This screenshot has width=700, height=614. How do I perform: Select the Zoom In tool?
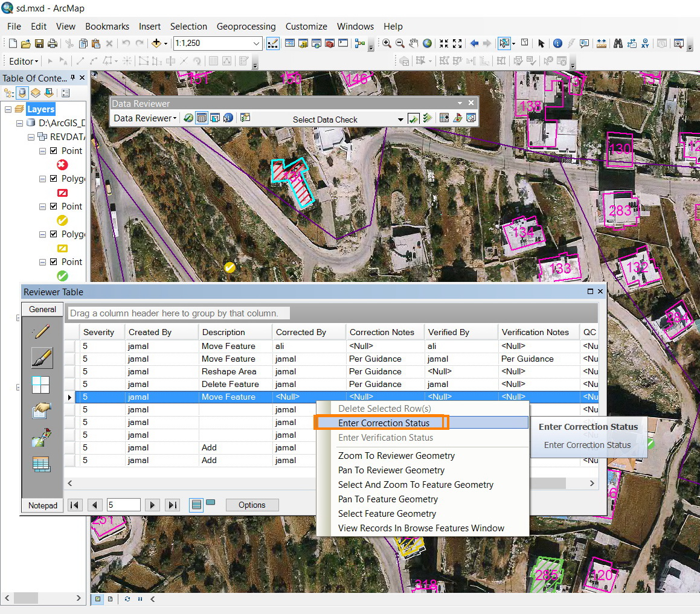point(387,43)
